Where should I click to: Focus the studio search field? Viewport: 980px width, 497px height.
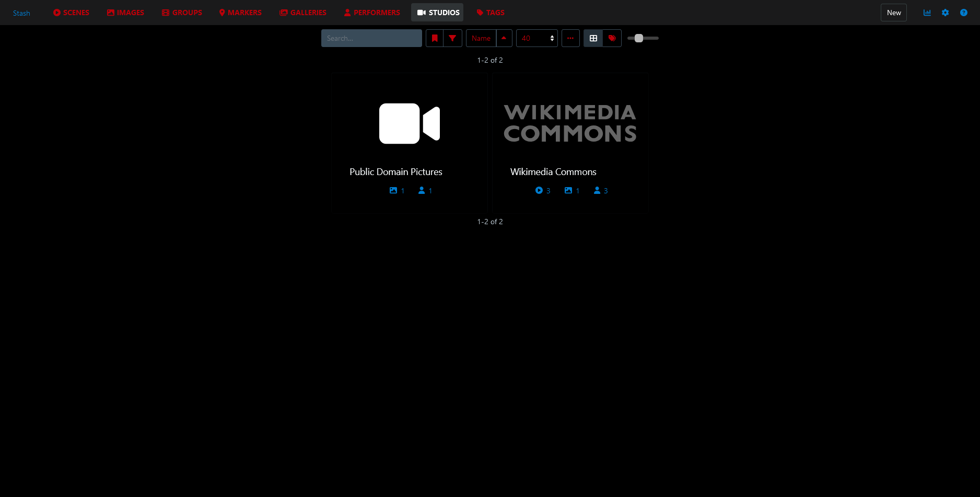(371, 38)
